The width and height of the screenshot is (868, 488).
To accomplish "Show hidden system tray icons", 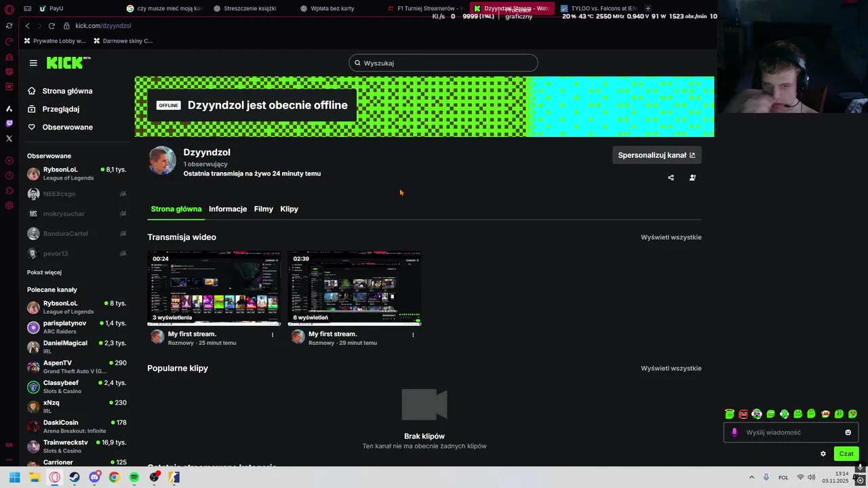I will coord(751,477).
